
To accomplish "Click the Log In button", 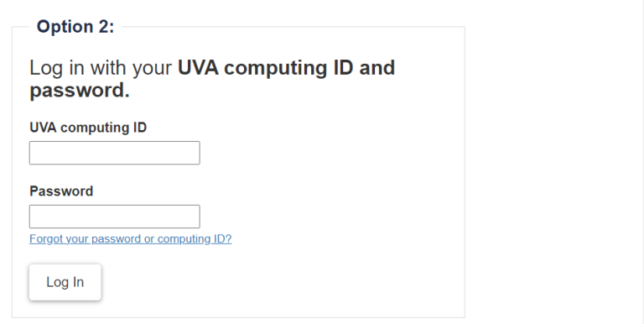I will pos(65,282).
